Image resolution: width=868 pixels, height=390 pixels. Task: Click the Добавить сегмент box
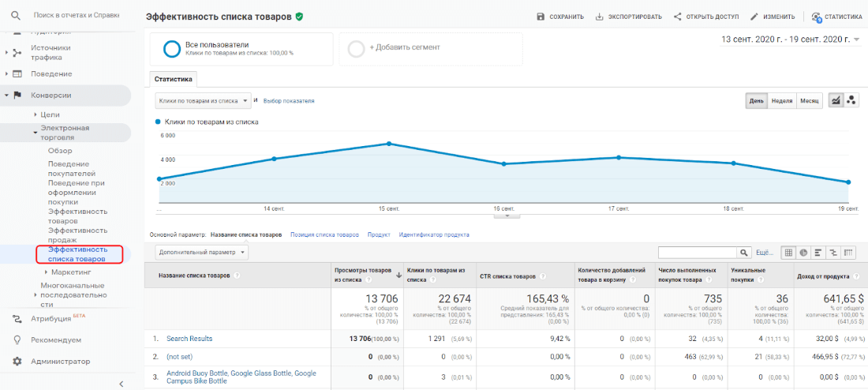click(431, 49)
